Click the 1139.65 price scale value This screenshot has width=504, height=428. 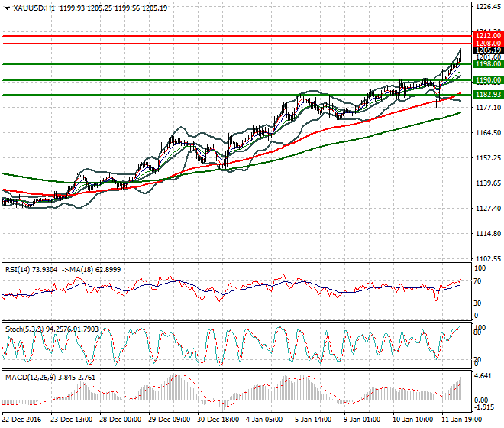click(x=488, y=183)
